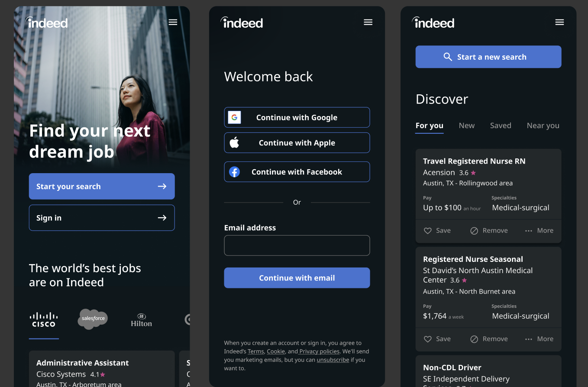Screen dimensions: 588x387
Task: Click the Sign in button
Action: 102,218
